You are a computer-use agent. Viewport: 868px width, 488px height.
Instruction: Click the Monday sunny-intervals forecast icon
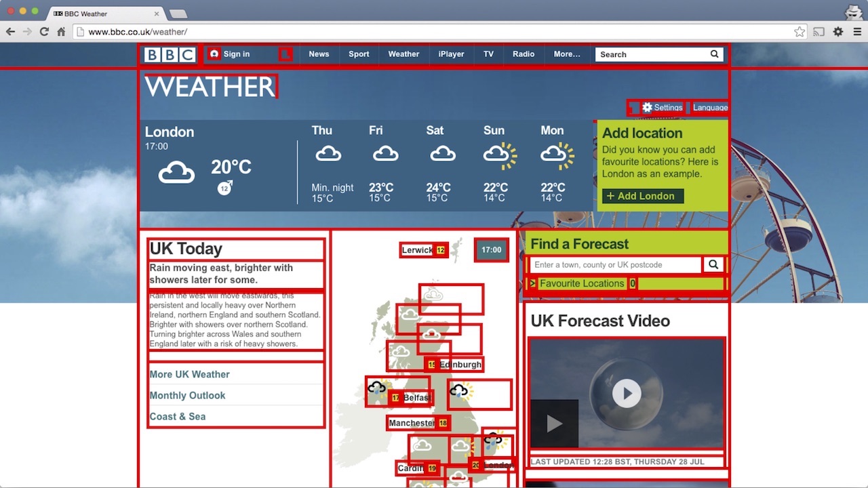coord(557,156)
